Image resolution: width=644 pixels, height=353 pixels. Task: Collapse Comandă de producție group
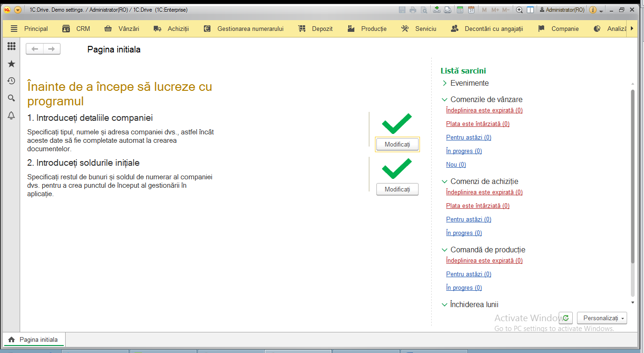(445, 250)
